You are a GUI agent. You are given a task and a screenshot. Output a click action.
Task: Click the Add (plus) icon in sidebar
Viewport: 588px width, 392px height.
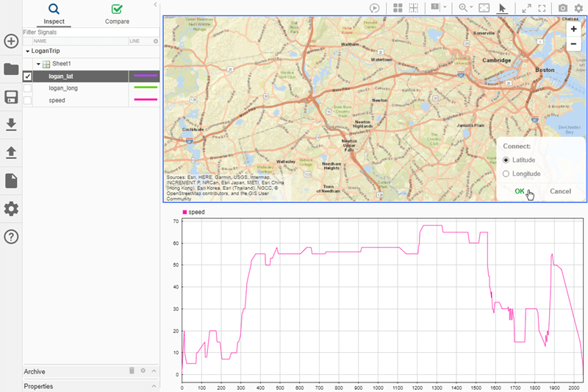coord(11,41)
